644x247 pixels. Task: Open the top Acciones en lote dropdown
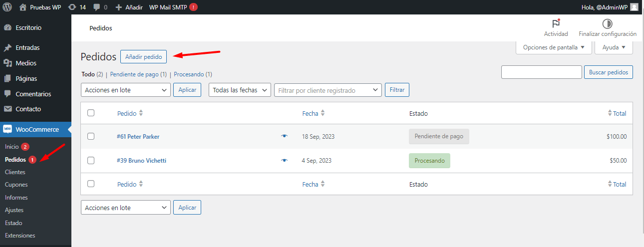tap(126, 90)
